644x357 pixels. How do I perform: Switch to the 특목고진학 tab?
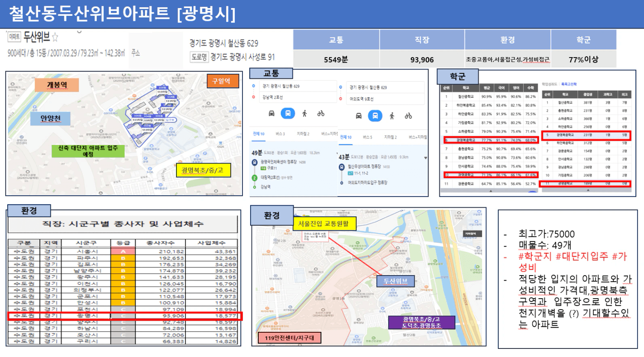pyautogui.click(x=569, y=84)
